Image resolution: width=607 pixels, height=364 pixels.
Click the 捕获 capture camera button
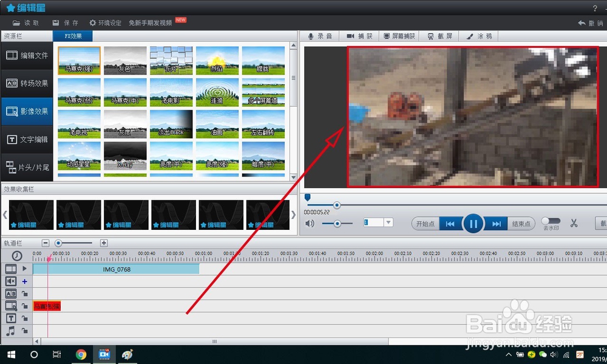pos(359,36)
